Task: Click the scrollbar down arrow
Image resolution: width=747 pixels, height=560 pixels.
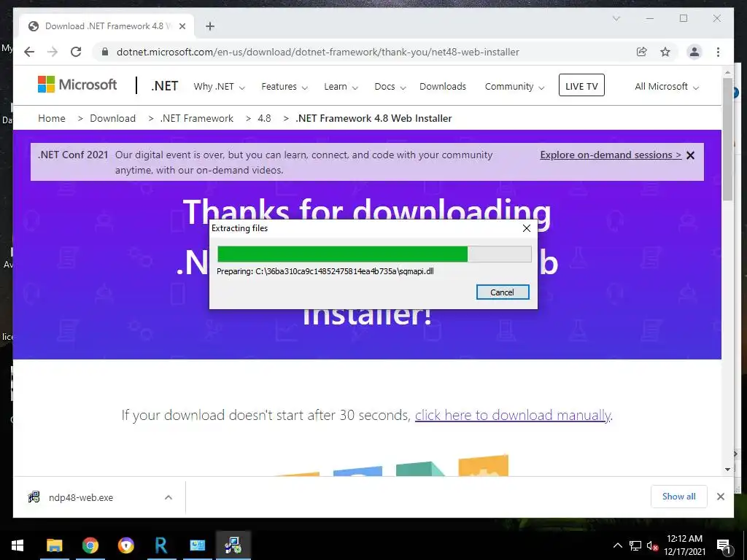Action: pyautogui.click(x=727, y=469)
